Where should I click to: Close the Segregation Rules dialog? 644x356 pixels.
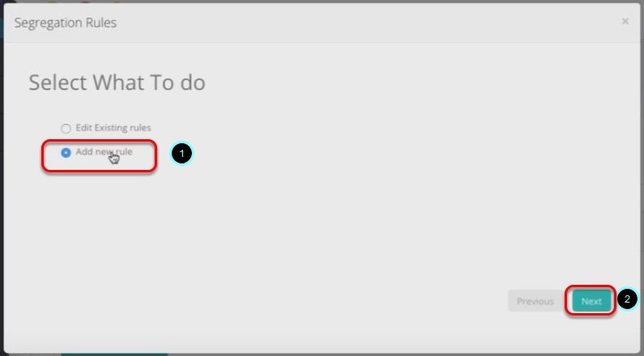tap(625, 21)
